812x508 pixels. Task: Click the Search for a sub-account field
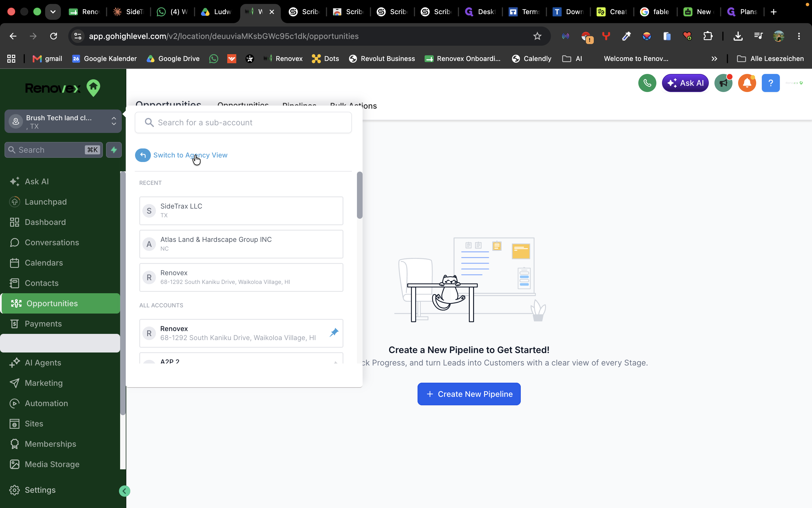click(x=243, y=123)
